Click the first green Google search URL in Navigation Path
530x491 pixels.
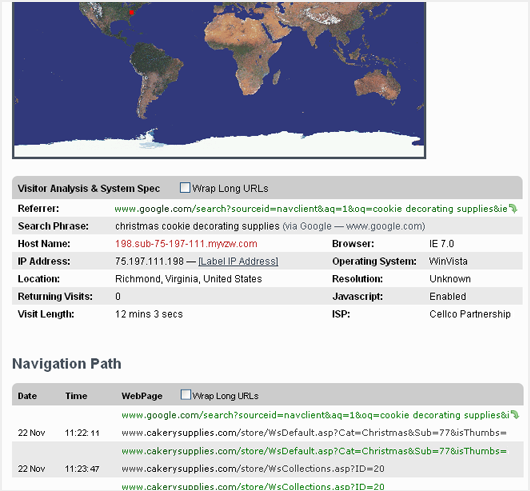click(x=315, y=415)
